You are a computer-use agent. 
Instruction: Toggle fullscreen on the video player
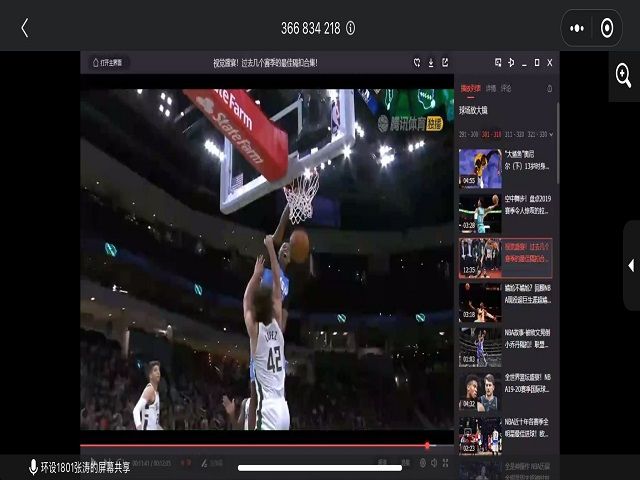444,463
